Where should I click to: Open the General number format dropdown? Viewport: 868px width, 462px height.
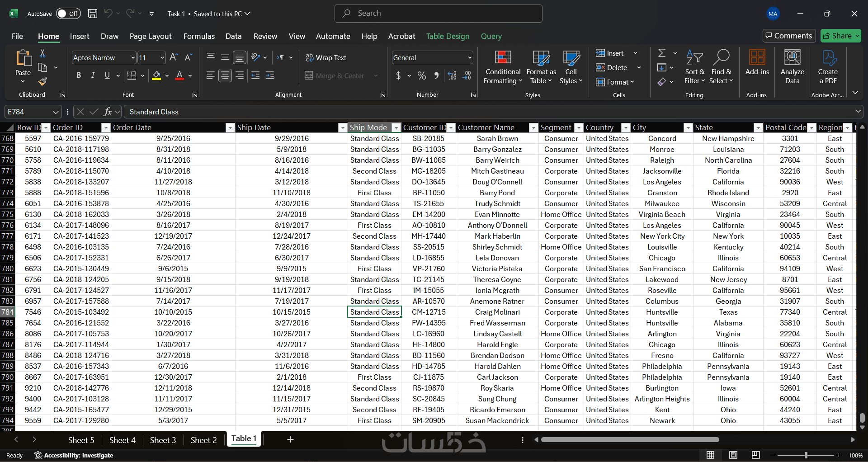tap(470, 57)
